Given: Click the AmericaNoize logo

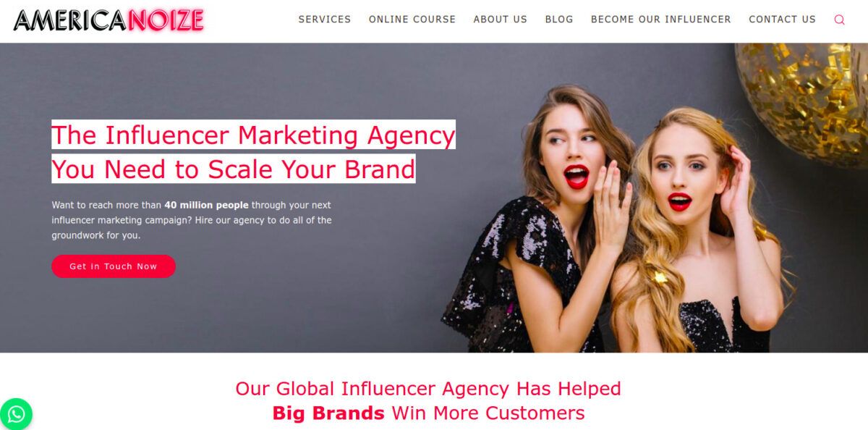Looking at the screenshot, I should (109, 20).
